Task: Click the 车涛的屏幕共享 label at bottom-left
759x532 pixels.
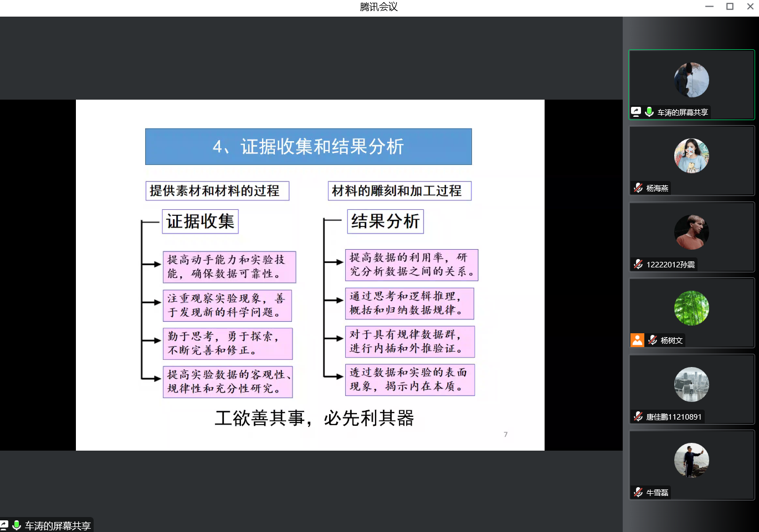Action: (58, 526)
